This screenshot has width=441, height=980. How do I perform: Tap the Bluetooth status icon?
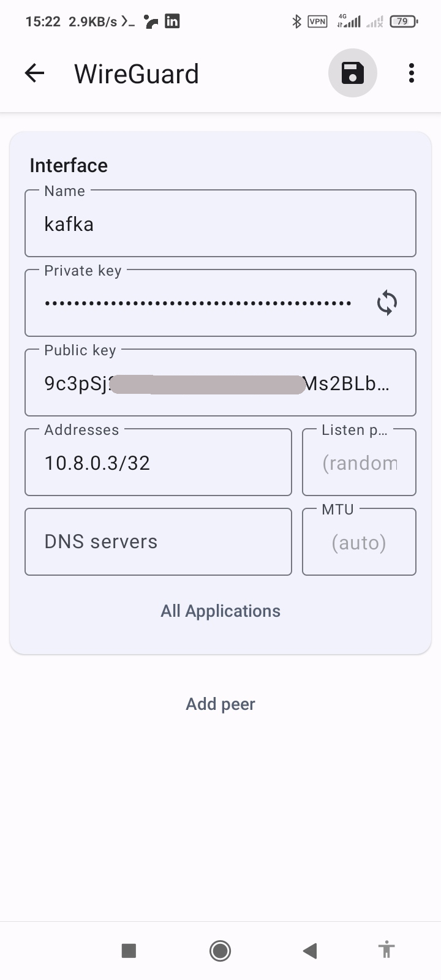(x=296, y=22)
